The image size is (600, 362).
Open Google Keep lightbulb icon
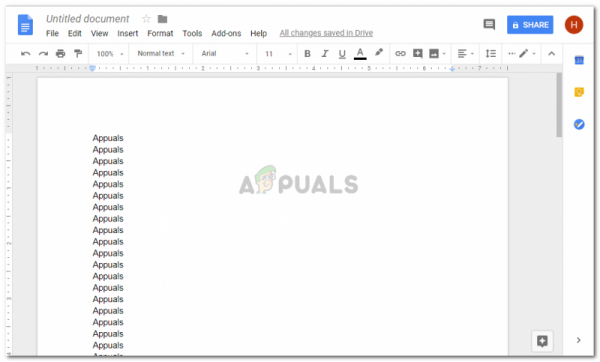pyautogui.click(x=579, y=92)
